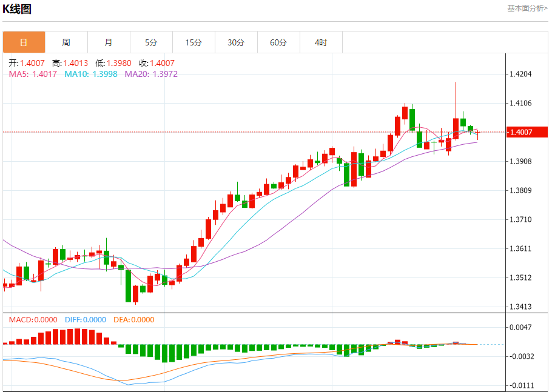Click the 1.4204 price axis label
The width and height of the screenshot is (552, 392).
(x=520, y=74)
